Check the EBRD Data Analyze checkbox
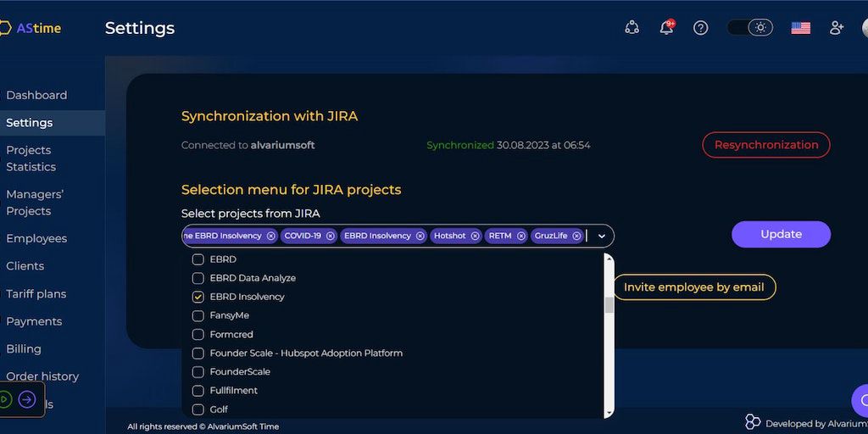This screenshot has height=434, width=868. pos(198,278)
